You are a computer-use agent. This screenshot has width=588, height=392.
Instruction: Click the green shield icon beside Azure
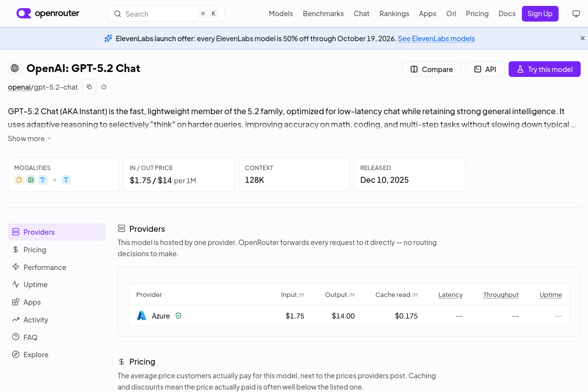[178, 316]
